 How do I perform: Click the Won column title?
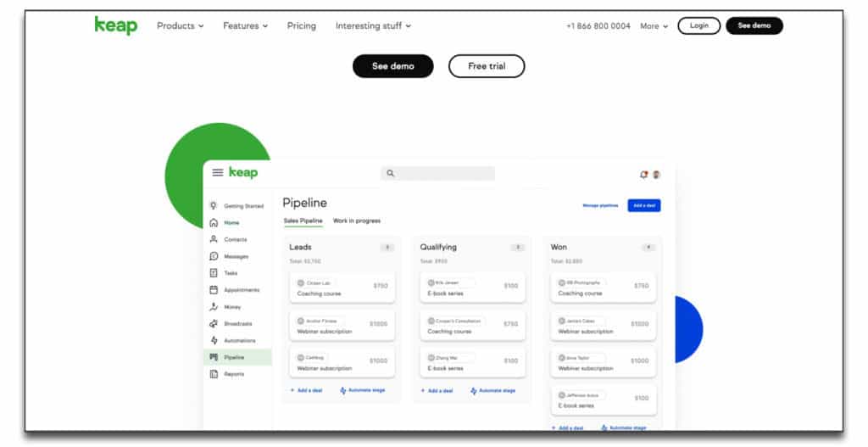pos(559,247)
